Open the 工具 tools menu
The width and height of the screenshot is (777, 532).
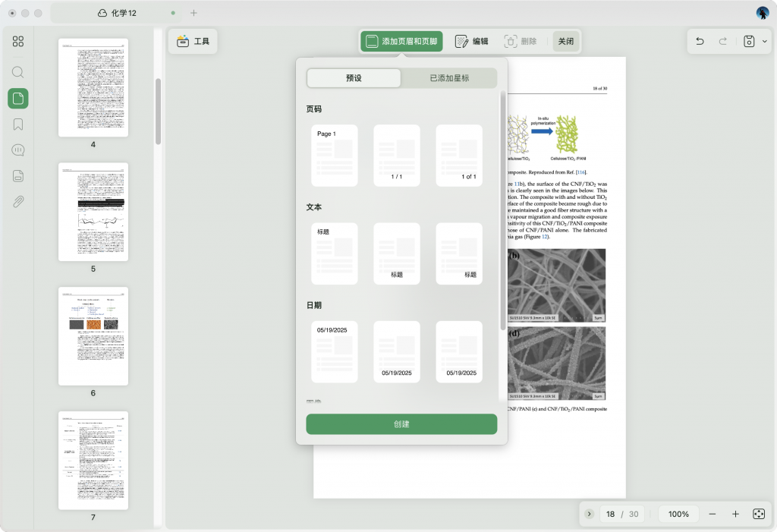(x=193, y=42)
